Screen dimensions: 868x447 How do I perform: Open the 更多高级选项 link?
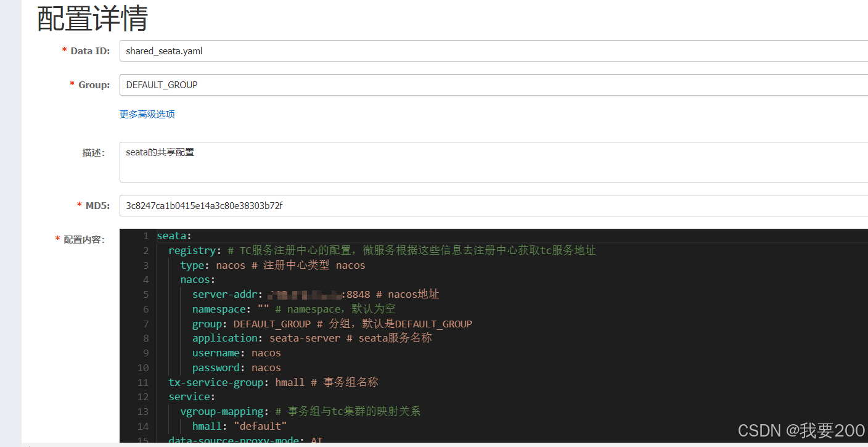tap(147, 114)
